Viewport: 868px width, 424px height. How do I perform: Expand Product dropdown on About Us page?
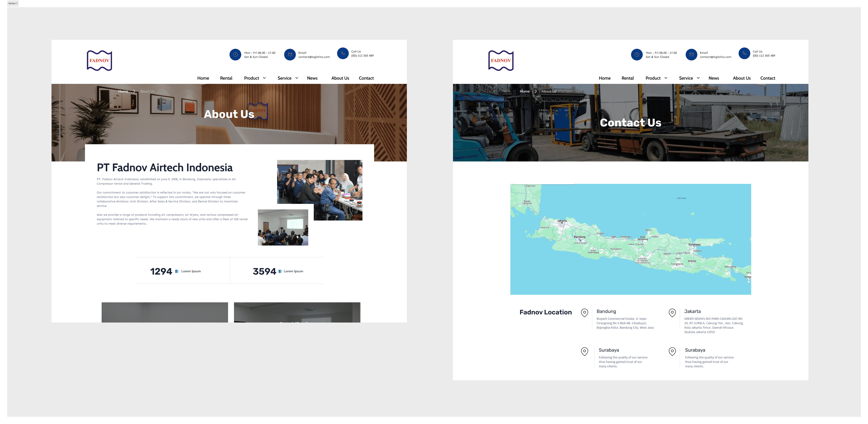tap(264, 78)
